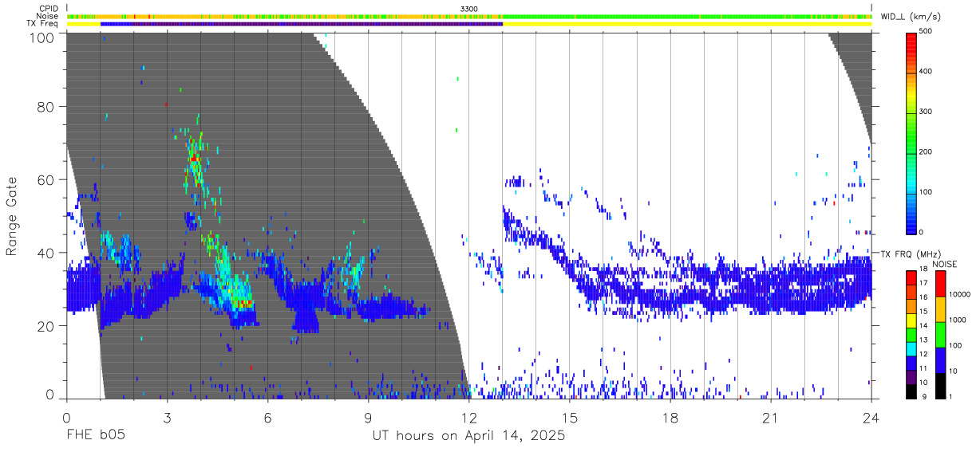Click x-axis tick label 18
The image size is (980, 452).
coord(670,418)
